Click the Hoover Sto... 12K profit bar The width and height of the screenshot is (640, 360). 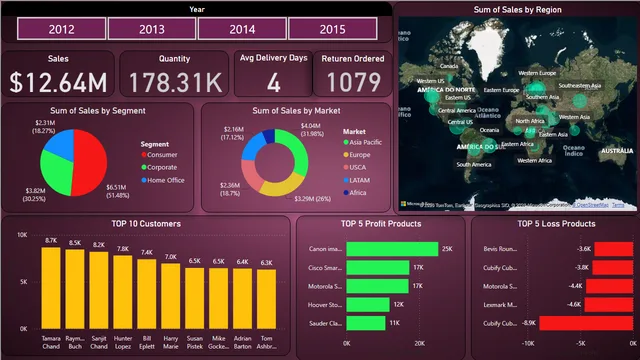[368, 305]
